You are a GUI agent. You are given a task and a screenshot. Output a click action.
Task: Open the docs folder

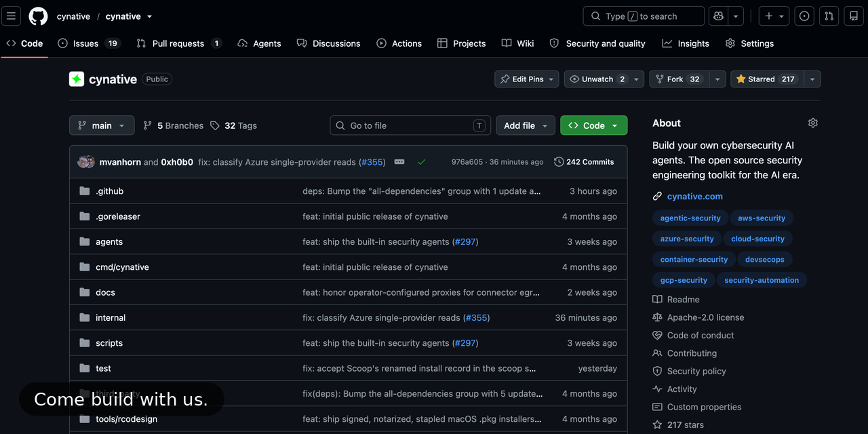105,292
